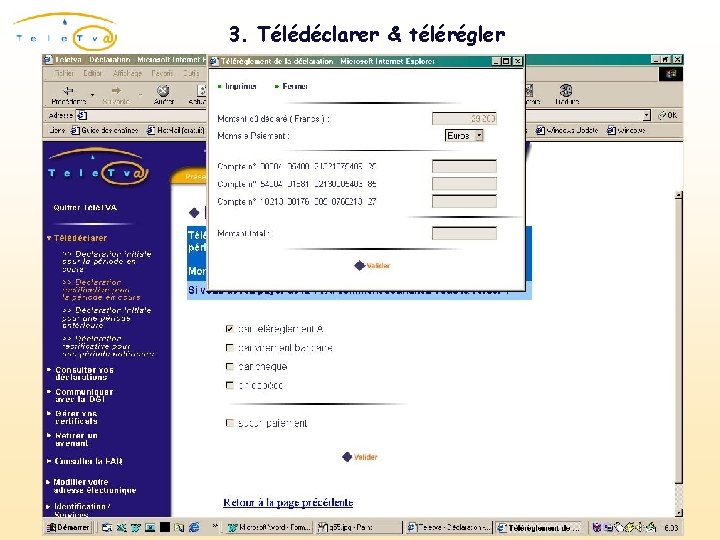
Task: Stop loading with the Arrêter icon
Action: (x=163, y=90)
